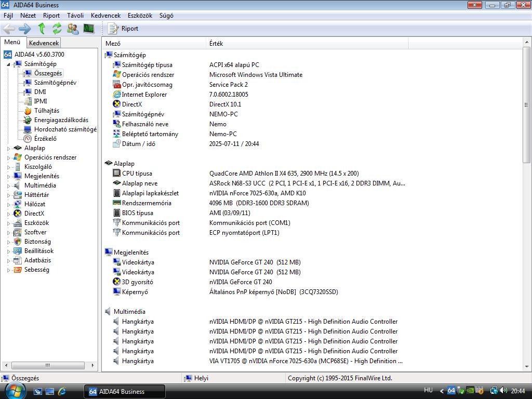Click the volume speaker tray icon
This screenshot has width=532, height=399.
point(503,391)
